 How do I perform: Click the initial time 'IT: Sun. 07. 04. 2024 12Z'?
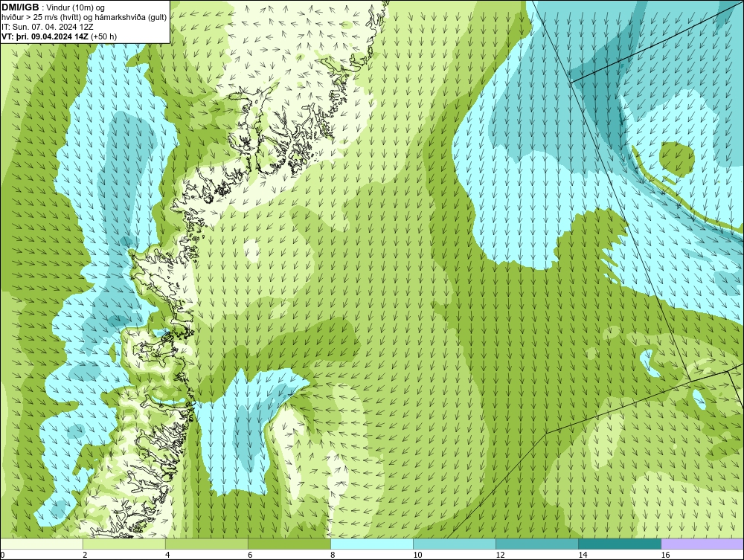pyautogui.click(x=48, y=27)
